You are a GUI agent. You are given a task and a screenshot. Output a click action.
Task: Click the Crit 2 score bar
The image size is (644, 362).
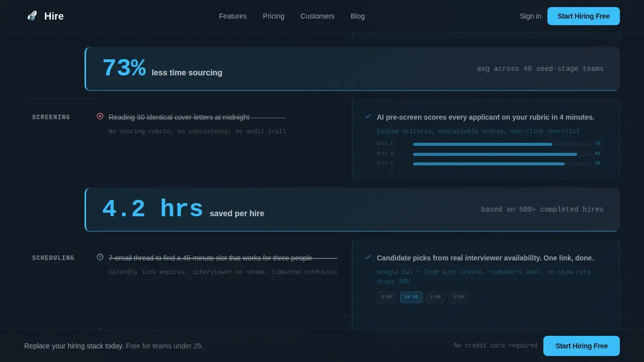click(502, 154)
